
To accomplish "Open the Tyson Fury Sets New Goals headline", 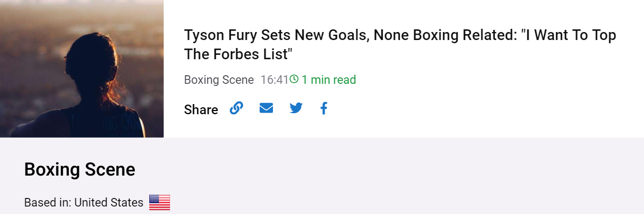I will click(x=400, y=45).
